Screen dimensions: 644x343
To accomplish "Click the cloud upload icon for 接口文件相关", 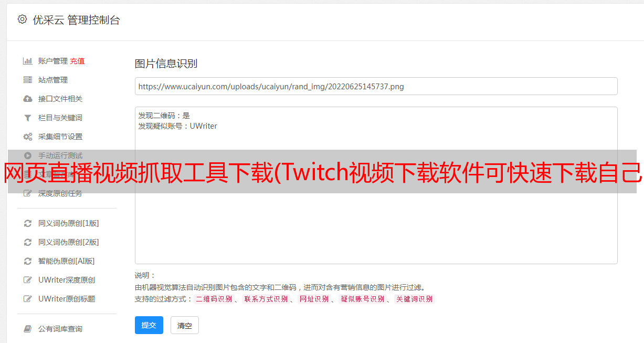I will click(x=28, y=99).
